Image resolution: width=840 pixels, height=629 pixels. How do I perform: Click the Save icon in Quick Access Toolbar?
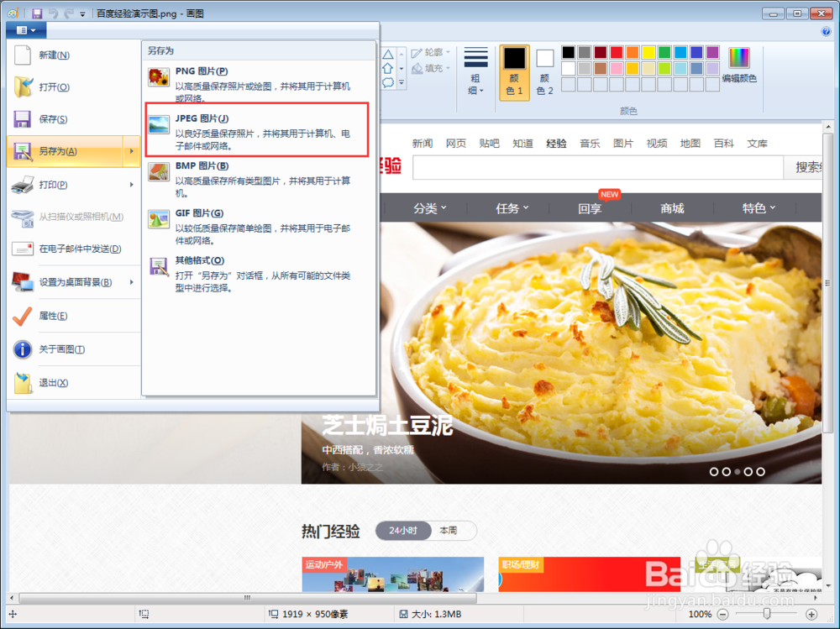pyautogui.click(x=36, y=13)
